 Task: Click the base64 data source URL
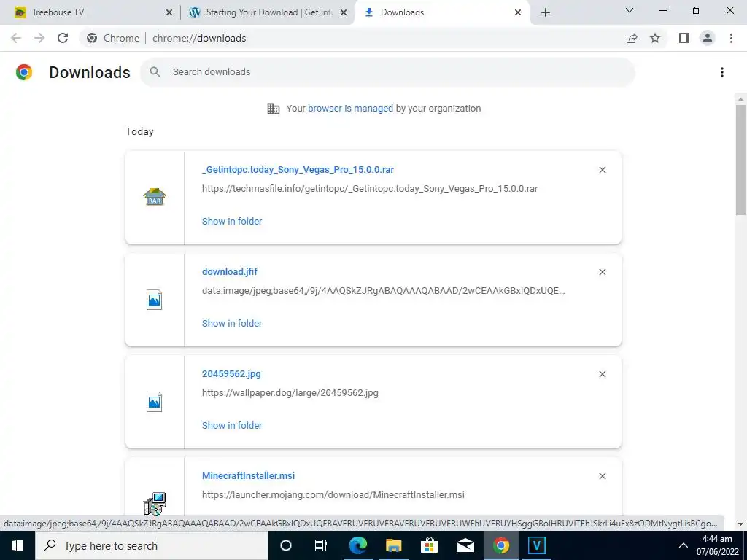[384, 291]
